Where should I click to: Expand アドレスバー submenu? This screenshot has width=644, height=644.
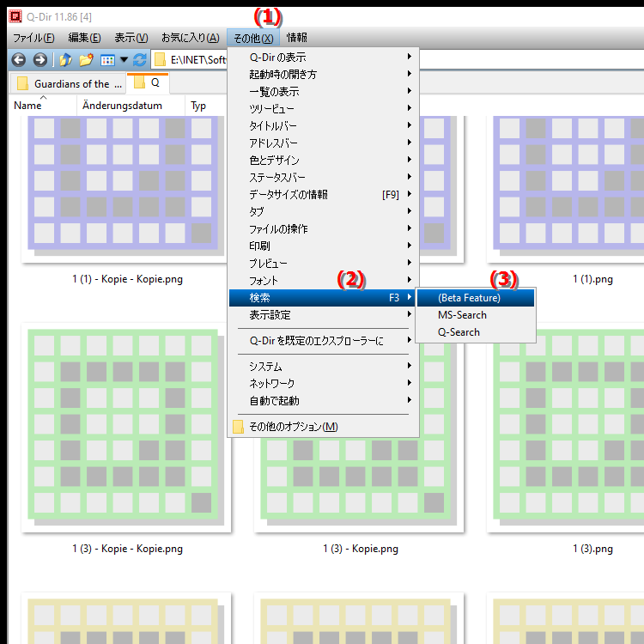click(x=323, y=143)
